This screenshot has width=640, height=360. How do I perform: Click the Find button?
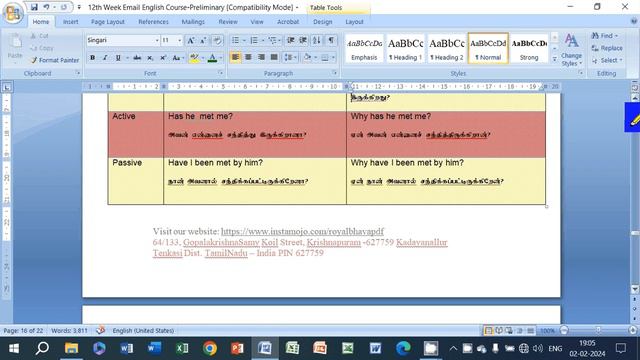coord(605,36)
